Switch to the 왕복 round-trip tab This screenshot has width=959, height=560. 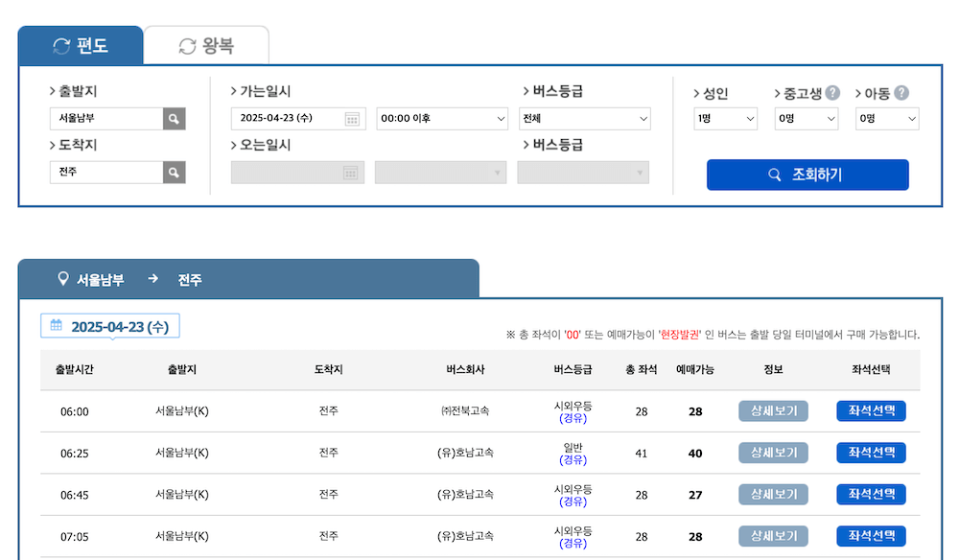(206, 45)
